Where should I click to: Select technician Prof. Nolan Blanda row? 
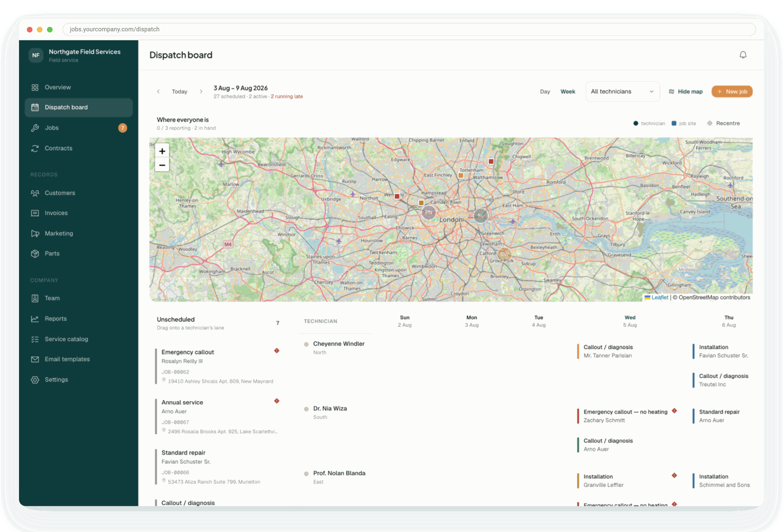(x=335, y=477)
